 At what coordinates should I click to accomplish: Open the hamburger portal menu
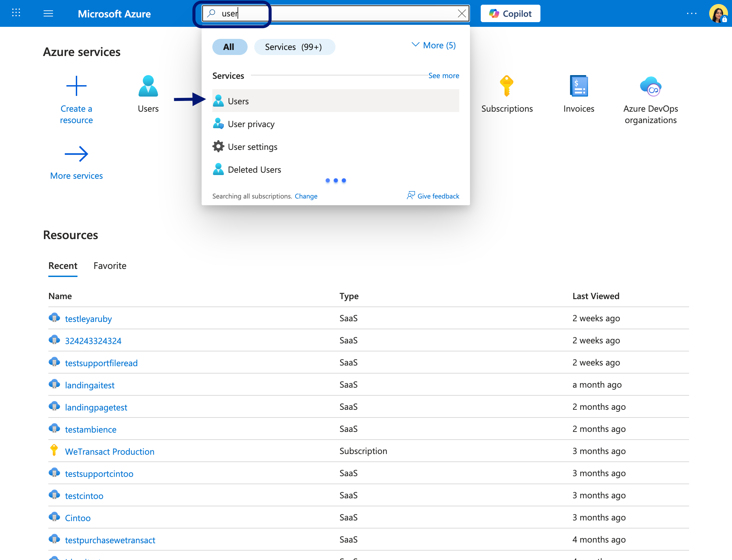coord(48,13)
